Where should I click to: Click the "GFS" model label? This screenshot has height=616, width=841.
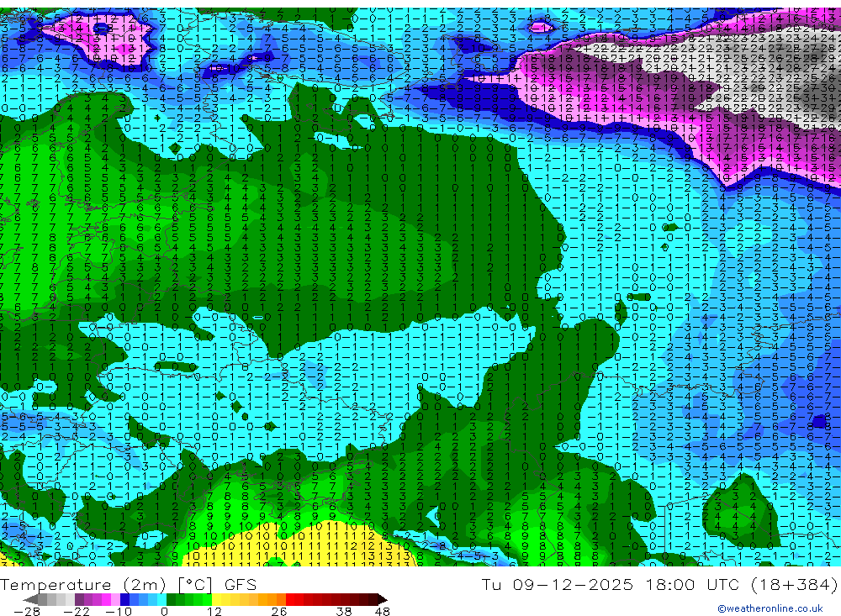[241, 585]
